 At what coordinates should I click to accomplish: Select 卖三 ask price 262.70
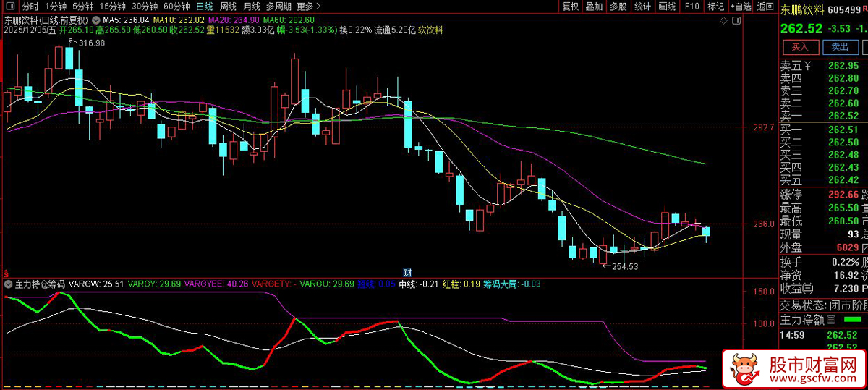coord(843,90)
